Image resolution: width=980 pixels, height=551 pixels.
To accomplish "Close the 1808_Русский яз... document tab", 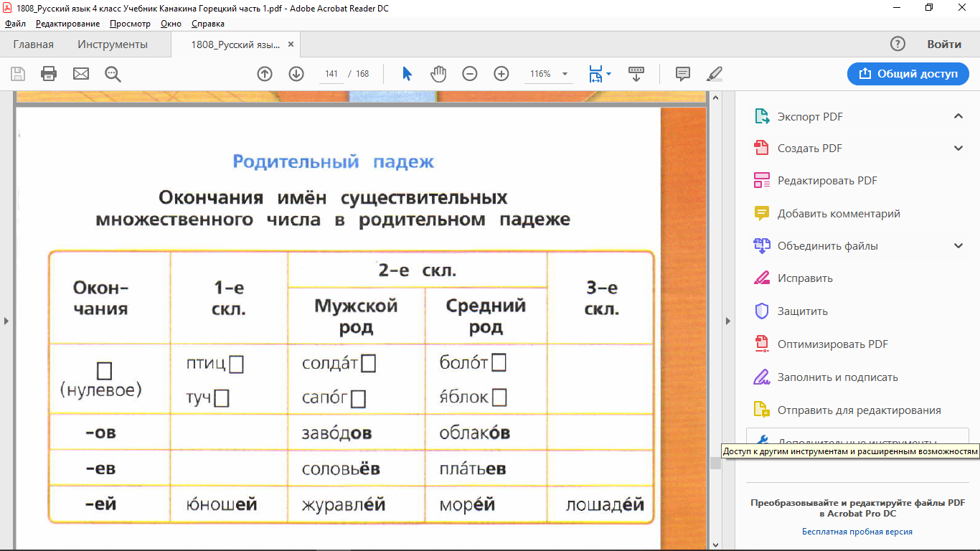I will pos(291,44).
